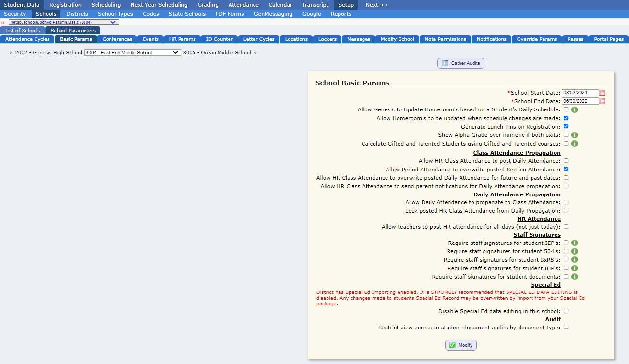This screenshot has width=629, height=364.
Task: Check Allow Daily Attendance to propagate to Class Attendance
Action: tap(566, 202)
